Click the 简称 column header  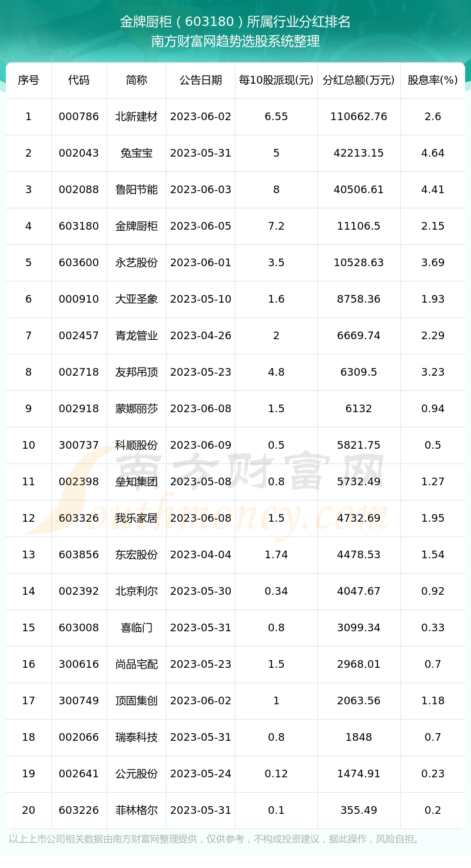[137, 80]
